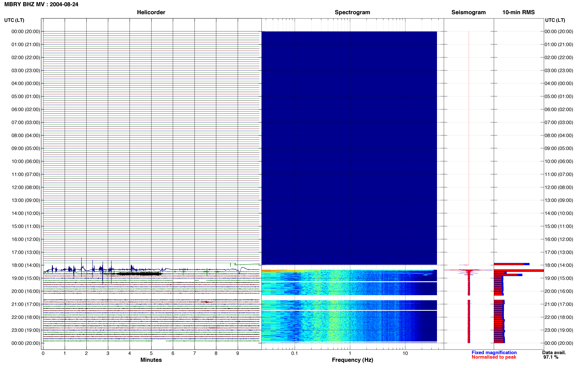The image size is (588, 368).
Task: Click left time label '04:00 (00:00)'
Action: click(26, 83)
